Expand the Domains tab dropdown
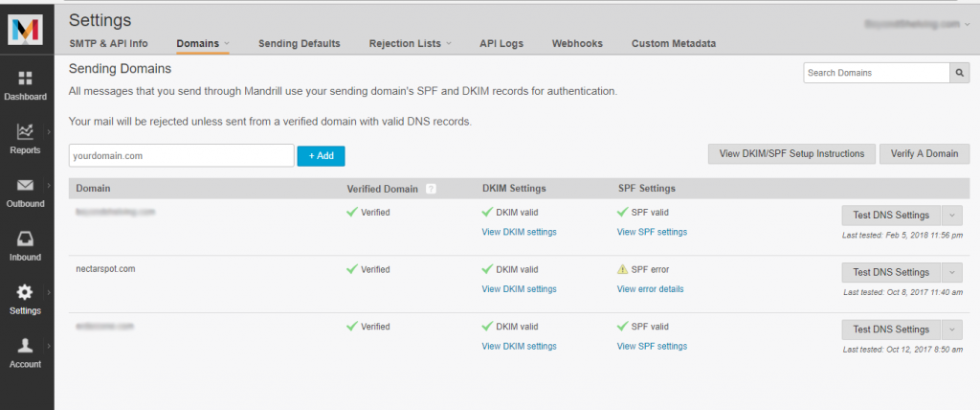The width and height of the screenshot is (980, 410). 227,44
